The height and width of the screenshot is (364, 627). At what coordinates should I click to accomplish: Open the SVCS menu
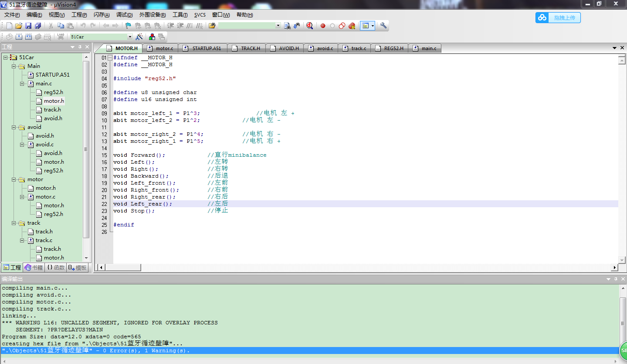(x=200, y=15)
